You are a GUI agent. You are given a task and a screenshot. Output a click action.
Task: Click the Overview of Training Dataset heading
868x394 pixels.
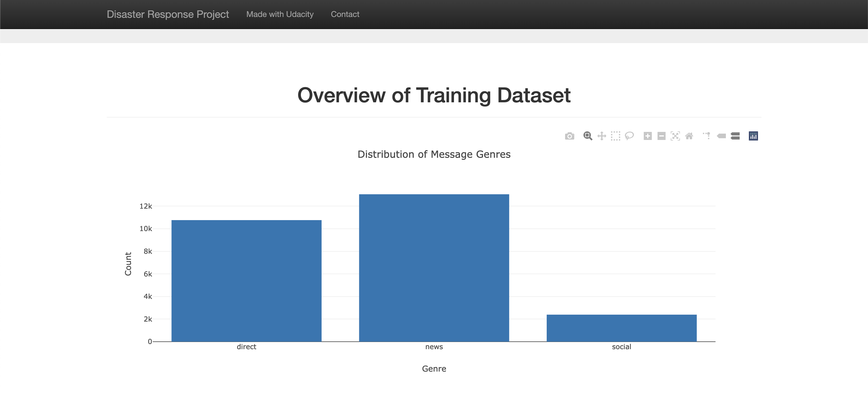[434, 96]
